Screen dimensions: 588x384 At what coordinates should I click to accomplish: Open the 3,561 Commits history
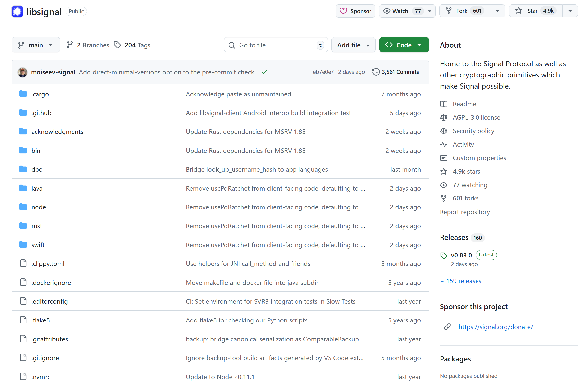pos(396,72)
